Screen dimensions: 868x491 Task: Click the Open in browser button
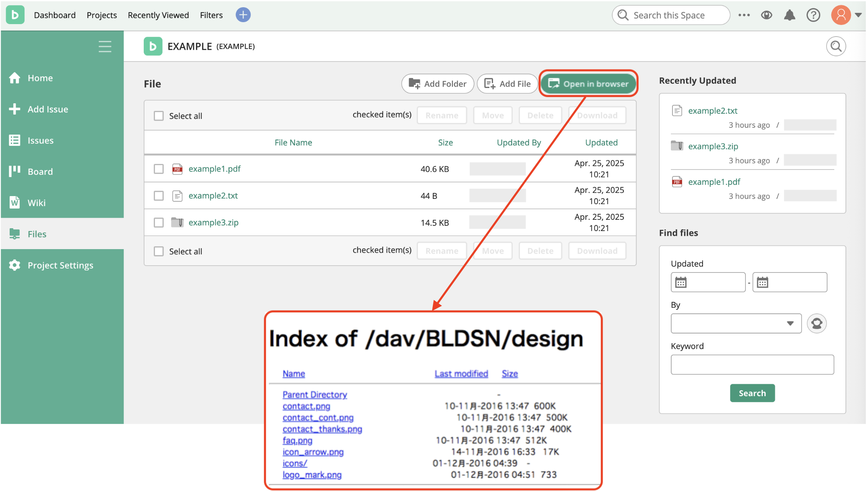click(x=588, y=84)
